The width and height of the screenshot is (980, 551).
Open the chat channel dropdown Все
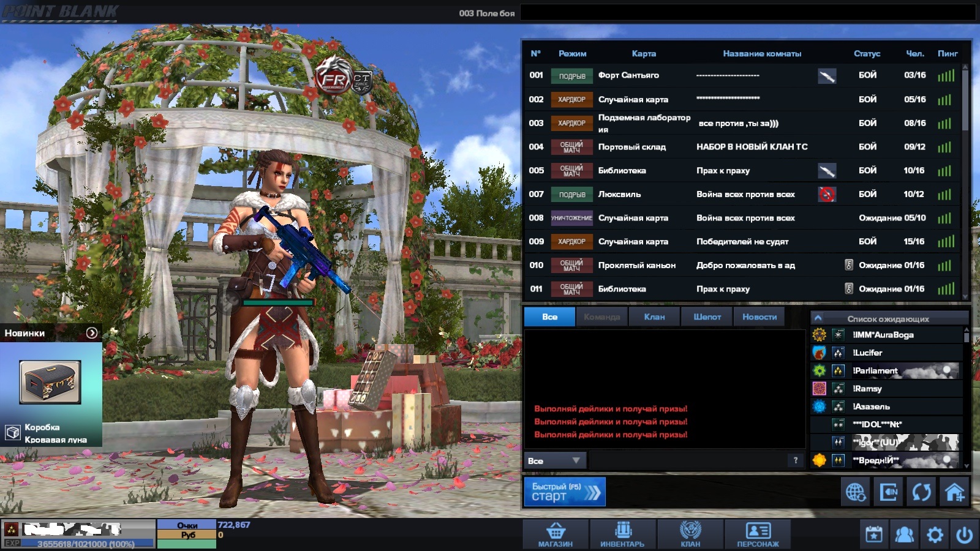point(554,460)
